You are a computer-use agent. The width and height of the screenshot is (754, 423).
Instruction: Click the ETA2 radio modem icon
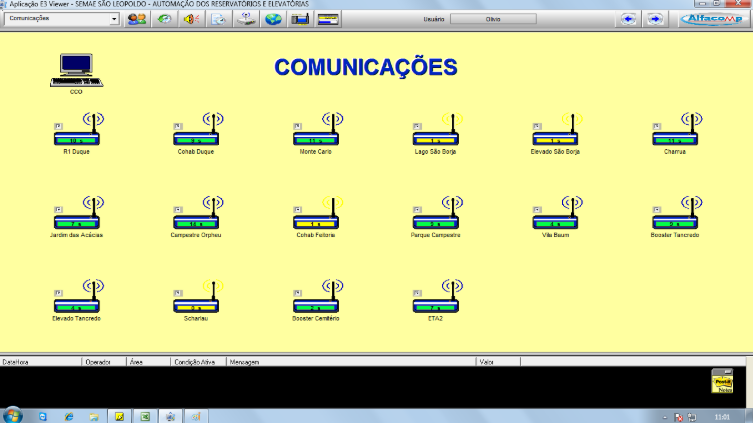tap(436, 300)
